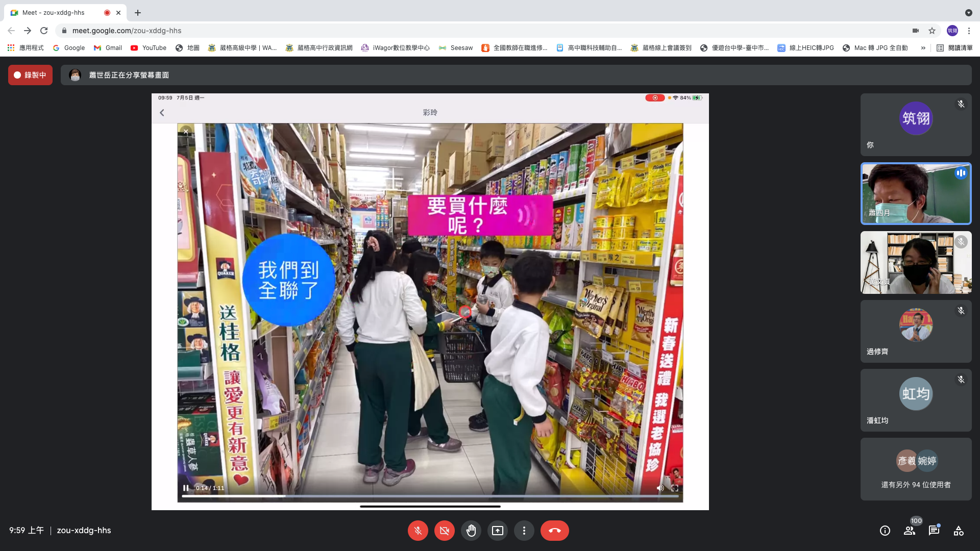The width and height of the screenshot is (980, 551).
Task: Toggle camera off button
Action: point(444,531)
